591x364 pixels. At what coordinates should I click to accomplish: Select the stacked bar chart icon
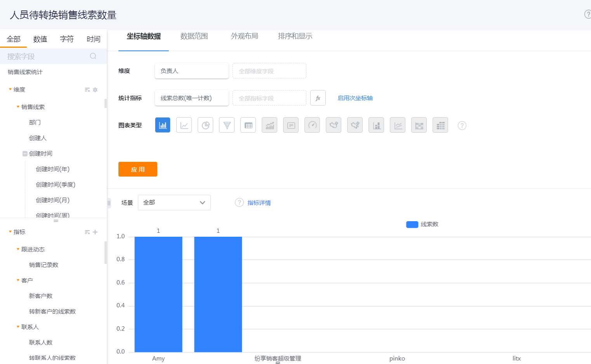(376, 125)
